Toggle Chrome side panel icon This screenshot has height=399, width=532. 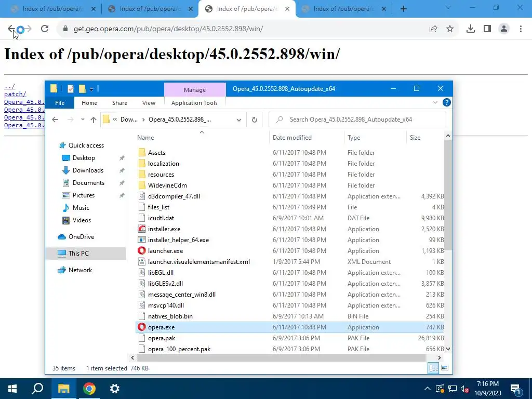pos(487,29)
